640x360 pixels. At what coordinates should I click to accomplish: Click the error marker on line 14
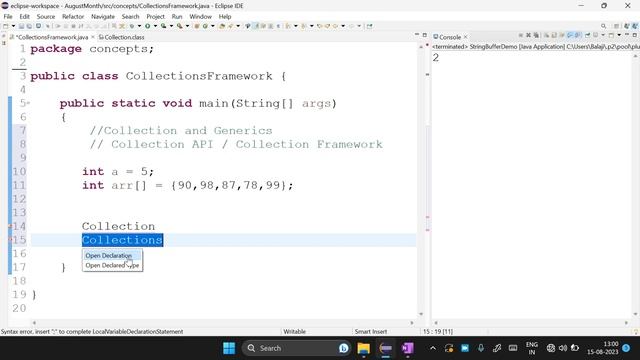[x=11, y=226]
